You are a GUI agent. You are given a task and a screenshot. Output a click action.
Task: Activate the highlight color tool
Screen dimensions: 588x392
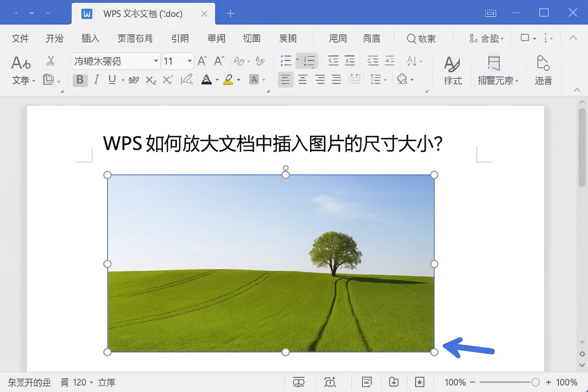228,80
